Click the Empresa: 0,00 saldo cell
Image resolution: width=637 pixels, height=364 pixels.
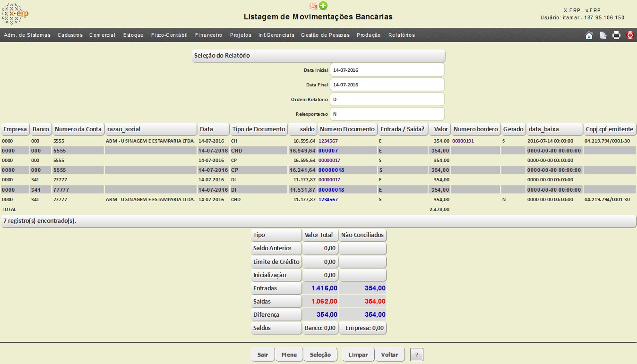coord(362,328)
